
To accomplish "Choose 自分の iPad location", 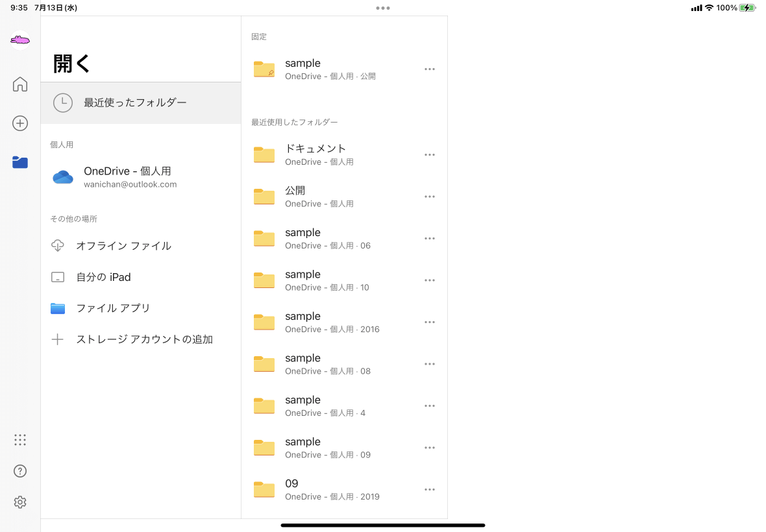I will tap(103, 277).
